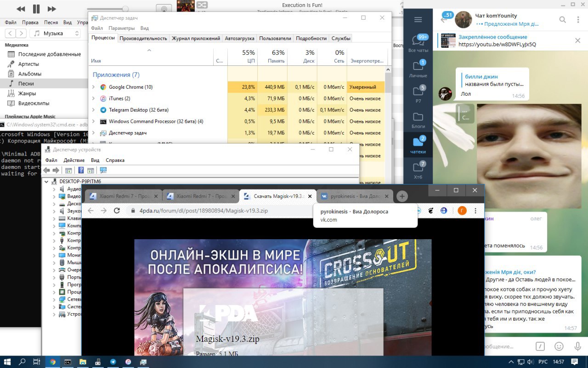Open Справка menu in Device Manager

(x=115, y=160)
